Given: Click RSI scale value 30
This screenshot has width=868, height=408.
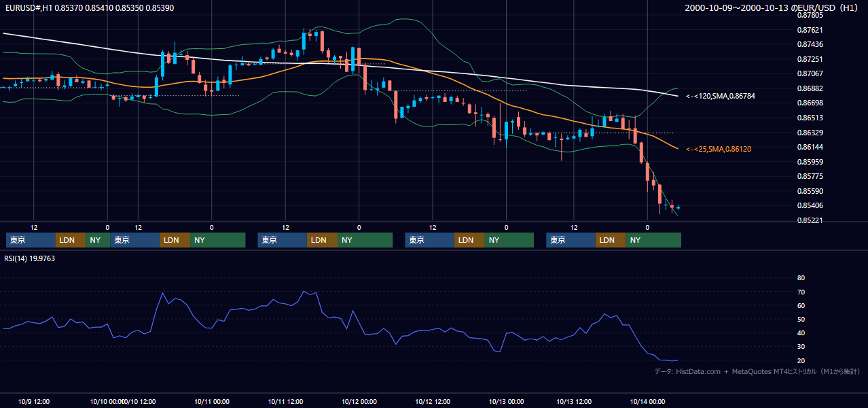Looking at the screenshot, I should [801, 347].
